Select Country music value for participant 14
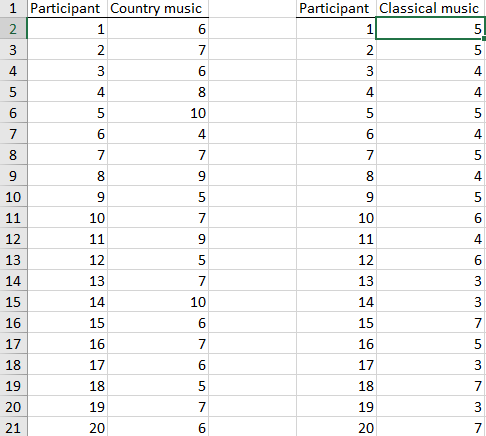 click(158, 302)
